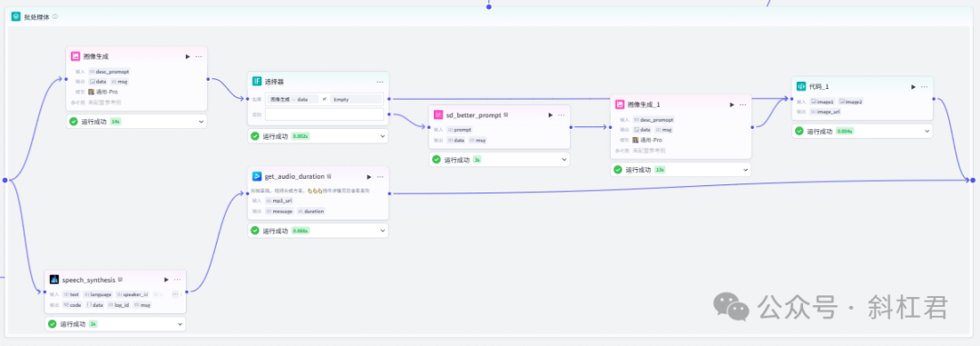Click the speaker_id input tag in speech_synthesis
This screenshot has width=980, height=346.
point(132,294)
